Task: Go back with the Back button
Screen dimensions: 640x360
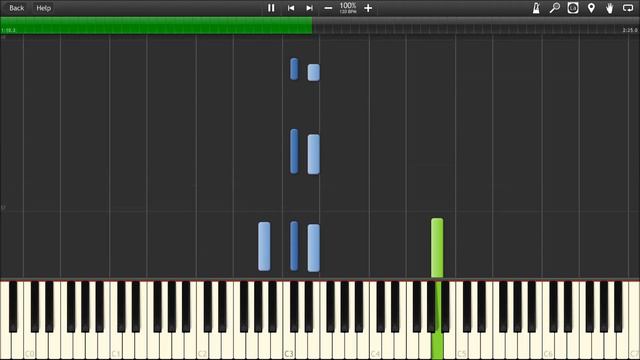Action: (16, 8)
